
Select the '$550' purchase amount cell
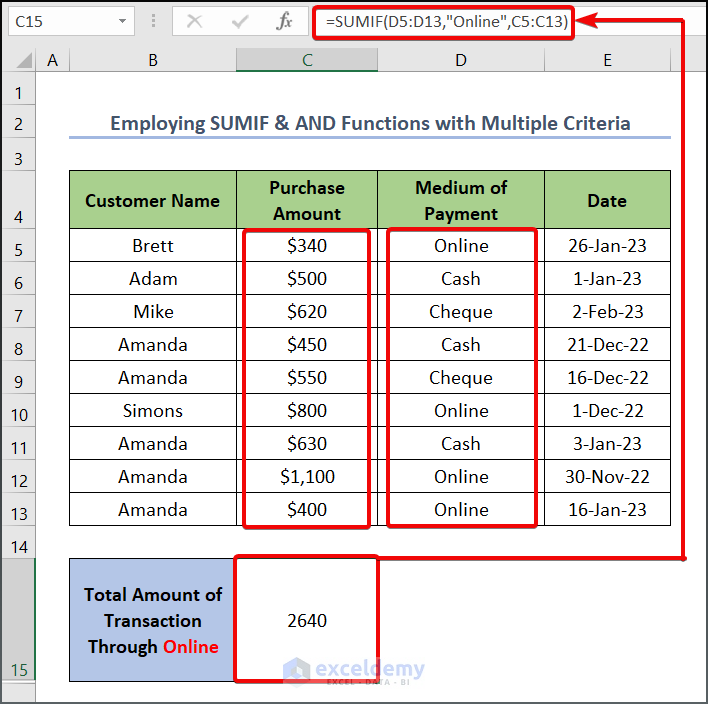(x=307, y=377)
